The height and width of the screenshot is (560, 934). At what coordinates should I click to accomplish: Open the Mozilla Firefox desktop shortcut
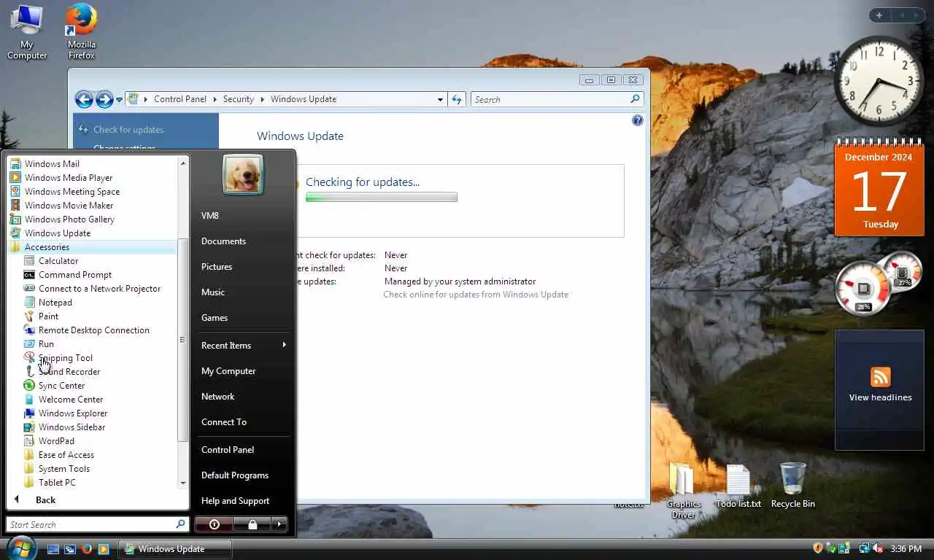click(82, 32)
